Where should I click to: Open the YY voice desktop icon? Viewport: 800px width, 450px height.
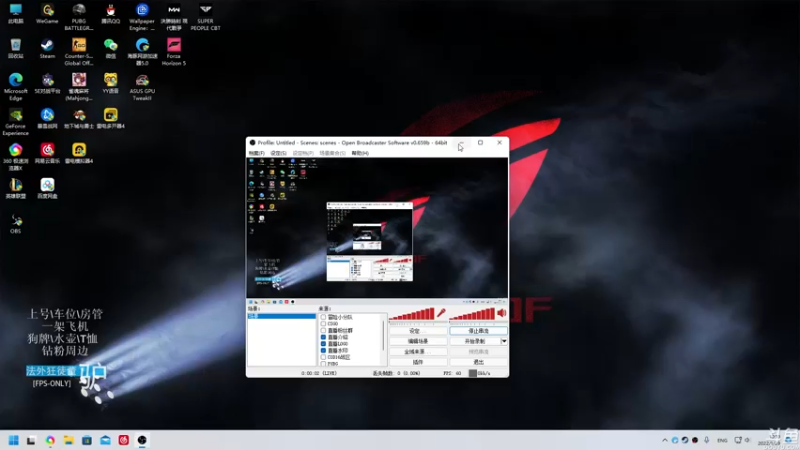click(110, 84)
